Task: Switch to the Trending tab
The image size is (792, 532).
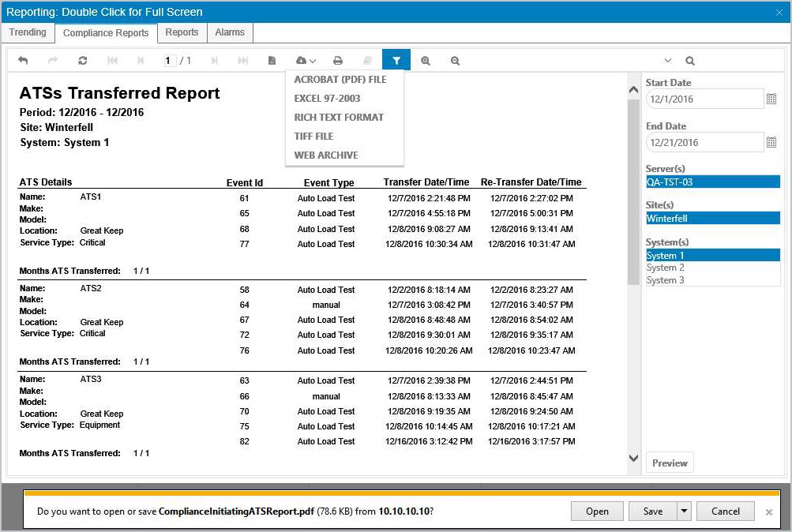Action: click(x=28, y=32)
